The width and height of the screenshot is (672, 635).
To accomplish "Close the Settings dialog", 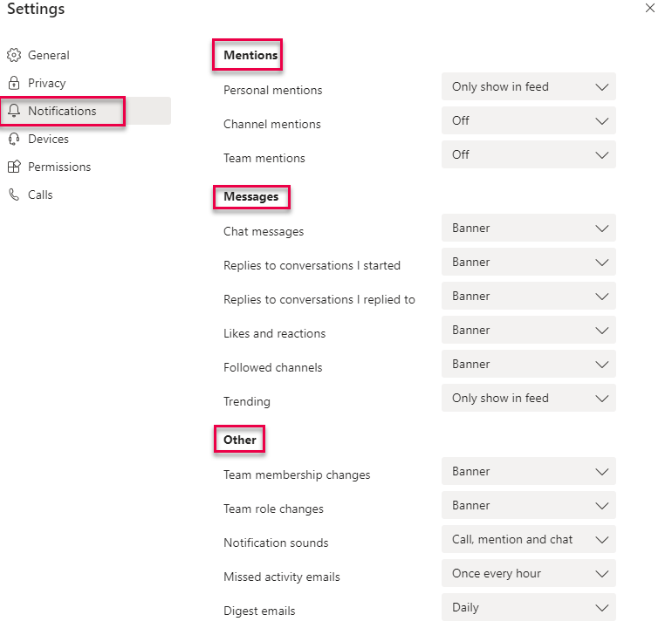I will click(649, 8).
